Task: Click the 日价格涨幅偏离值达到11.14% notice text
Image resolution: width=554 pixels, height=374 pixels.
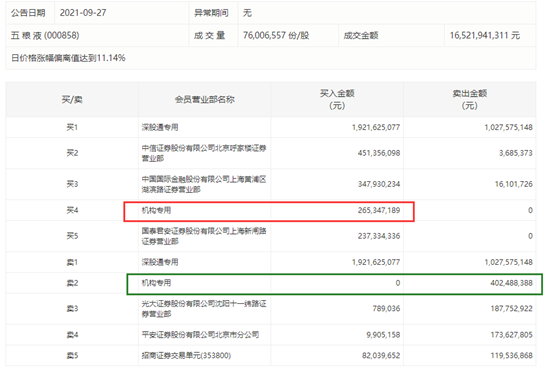Action: coord(68,58)
